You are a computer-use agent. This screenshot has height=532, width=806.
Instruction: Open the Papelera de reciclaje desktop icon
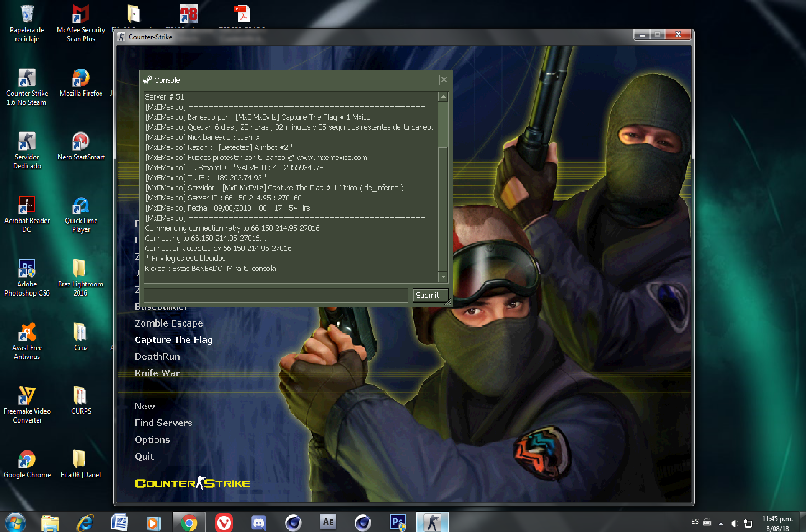[27, 23]
